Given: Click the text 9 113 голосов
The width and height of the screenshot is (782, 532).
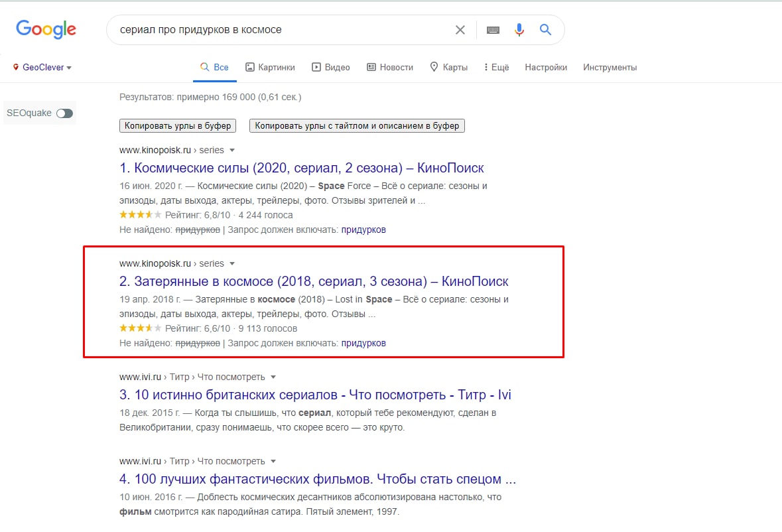Looking at the screenshot, I should pos(268,328).
